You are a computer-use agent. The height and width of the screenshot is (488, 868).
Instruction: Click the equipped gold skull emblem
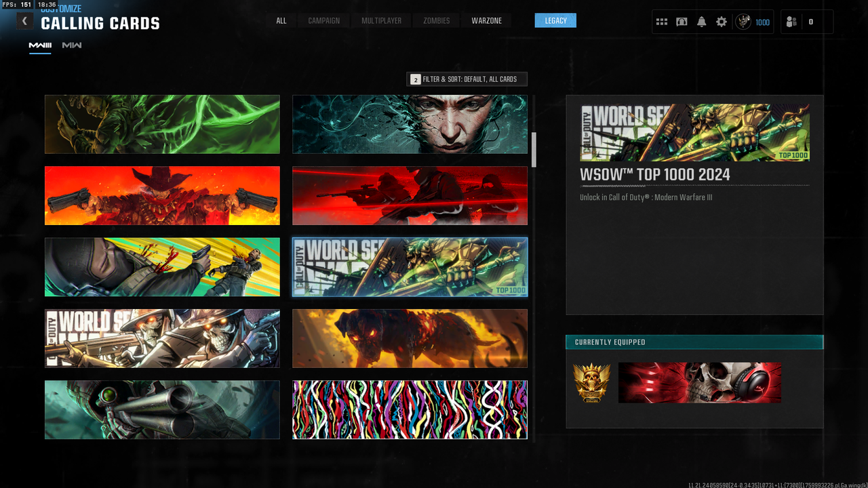click(591, 383)
